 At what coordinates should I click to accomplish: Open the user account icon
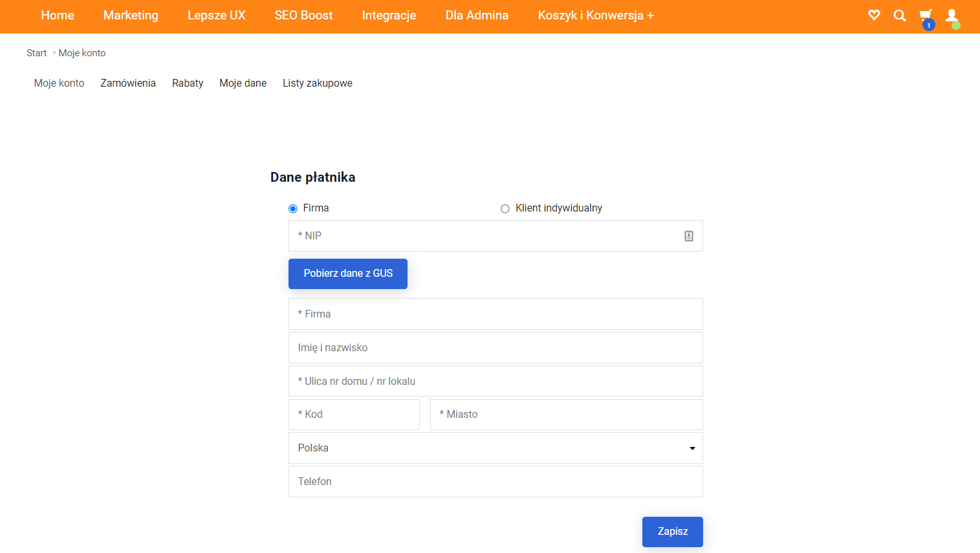952,16
